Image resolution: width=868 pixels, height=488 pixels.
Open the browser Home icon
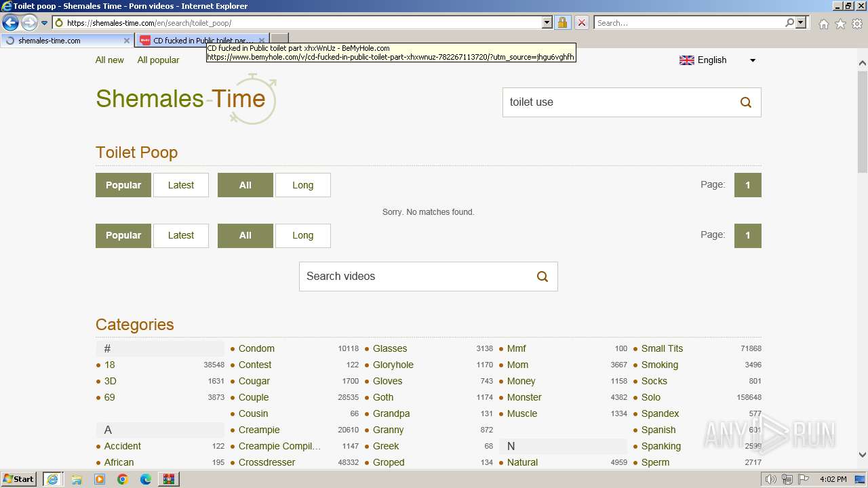point(823,24)
